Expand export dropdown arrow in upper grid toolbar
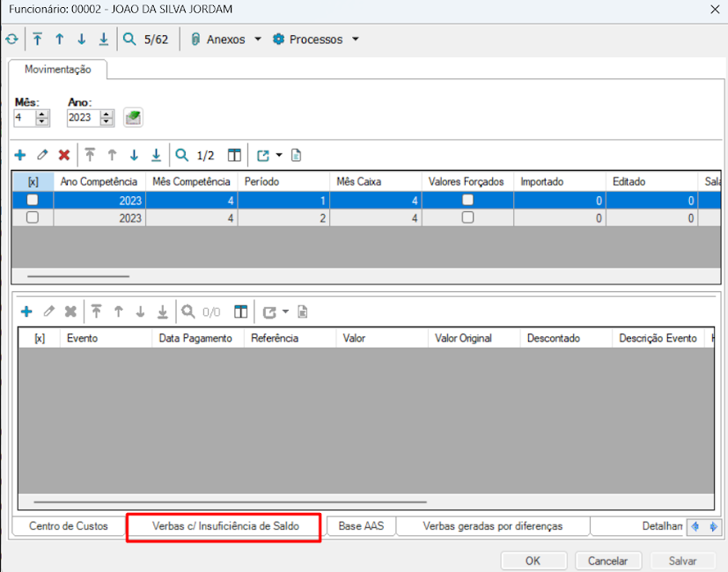 coord(279,155)
